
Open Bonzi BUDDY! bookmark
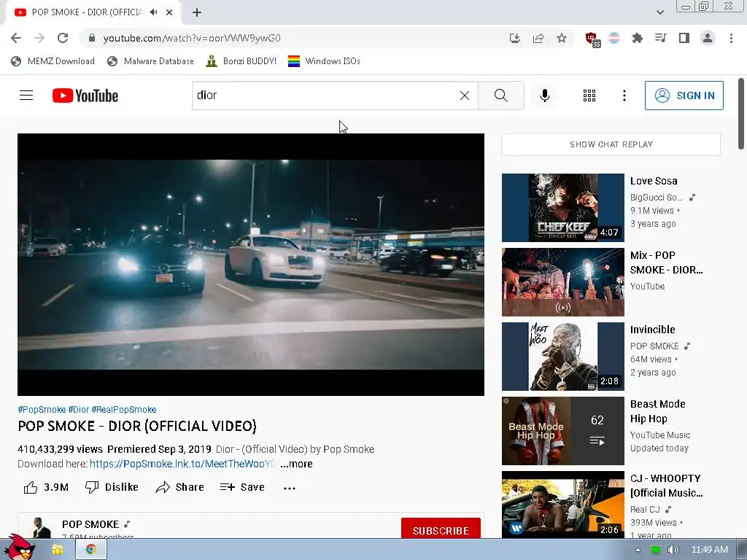coord(241,61)
